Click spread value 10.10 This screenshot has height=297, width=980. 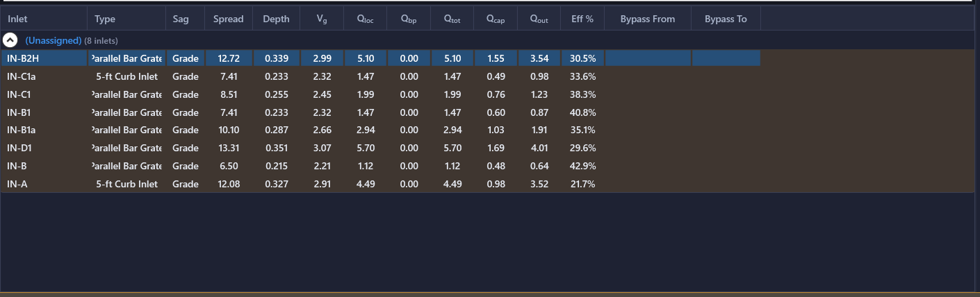pyautogui.click(x=229, y=130)
